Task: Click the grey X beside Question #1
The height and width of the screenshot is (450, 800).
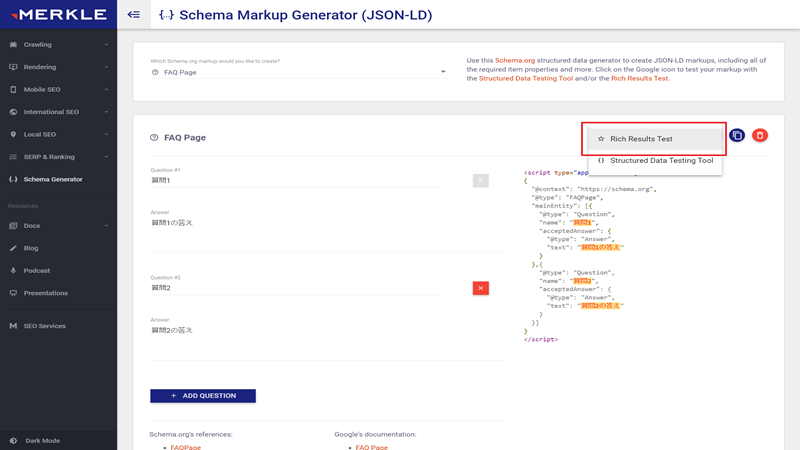Action: (x=481, y=181)
